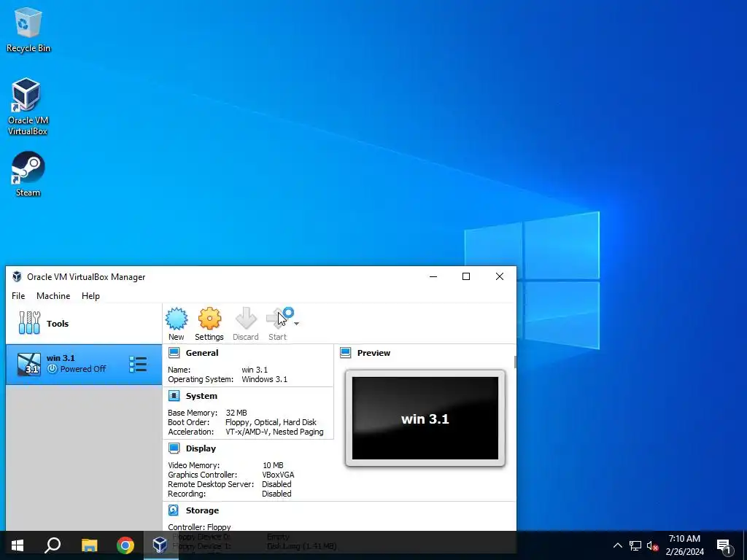Click the 'VBoxVGA' graphics controller value

point(278,475)
